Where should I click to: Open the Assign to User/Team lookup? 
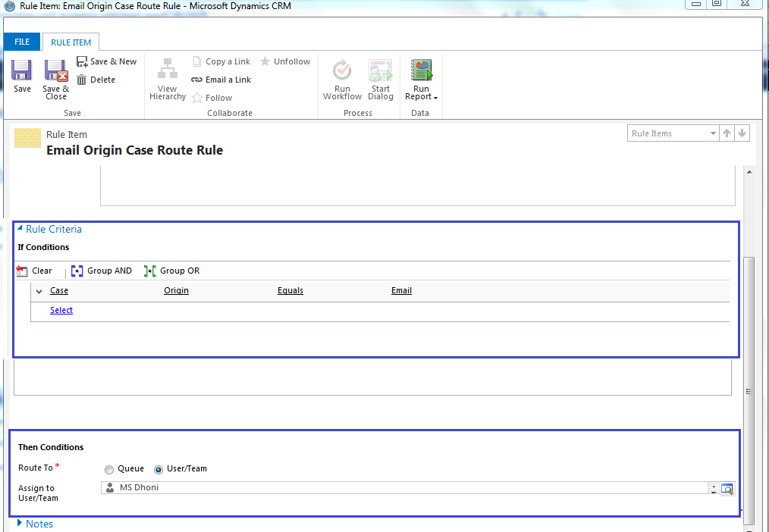pos(727,489)
